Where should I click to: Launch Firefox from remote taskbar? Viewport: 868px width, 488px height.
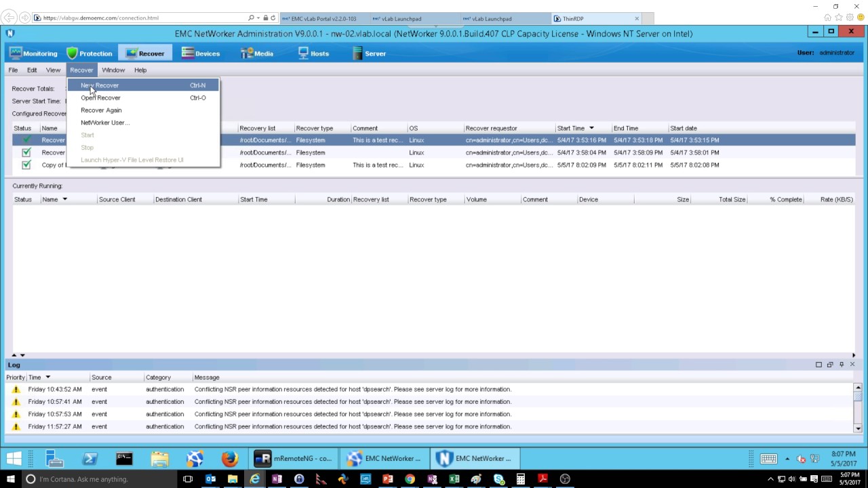(230, 459)
